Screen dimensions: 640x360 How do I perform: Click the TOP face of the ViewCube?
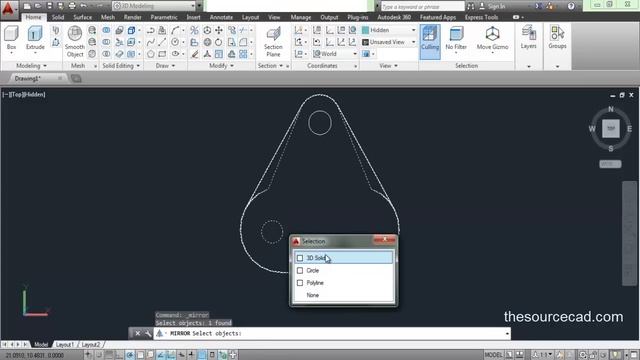click(611, 129)
